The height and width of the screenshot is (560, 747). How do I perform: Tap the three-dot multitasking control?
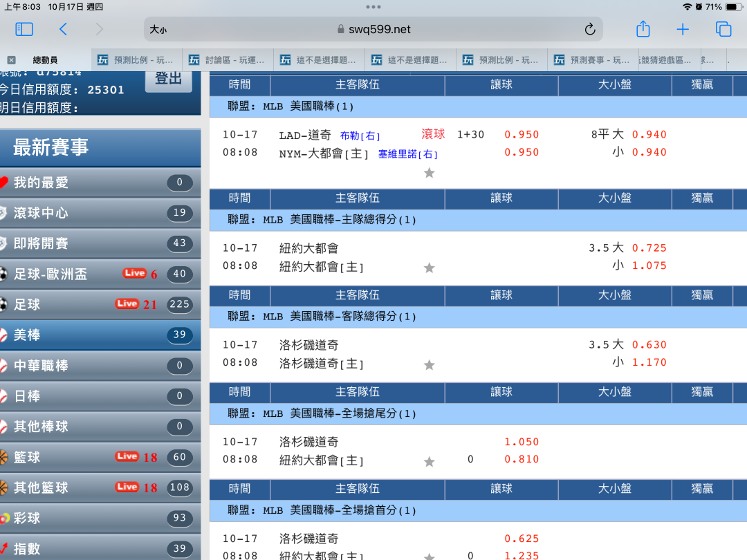point(373,7)
